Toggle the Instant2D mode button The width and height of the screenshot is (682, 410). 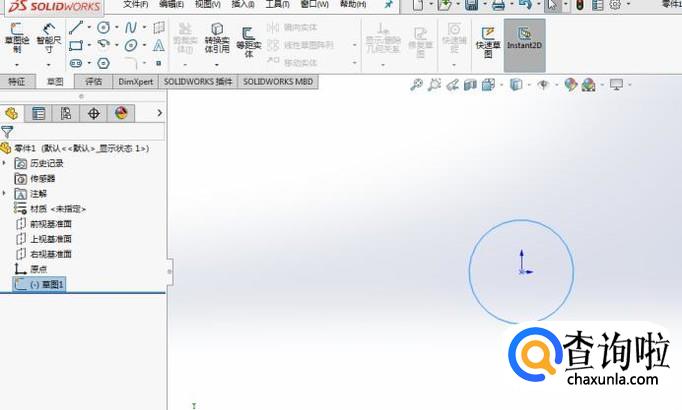coord(524,40)
